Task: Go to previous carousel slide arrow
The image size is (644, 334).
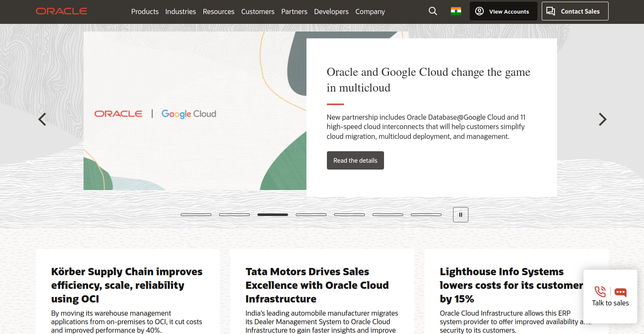Action: [42, 119]
